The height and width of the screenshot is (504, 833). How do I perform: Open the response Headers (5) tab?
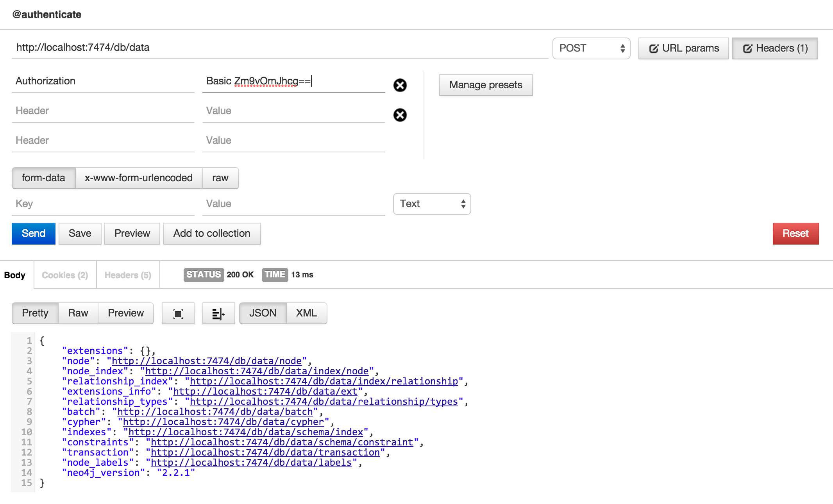pos(128,275)
